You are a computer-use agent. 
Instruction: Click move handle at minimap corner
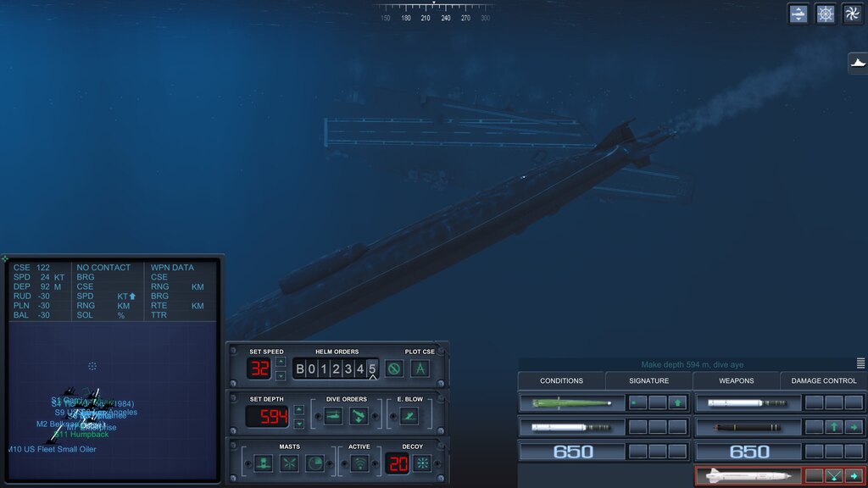click(5, 258)
